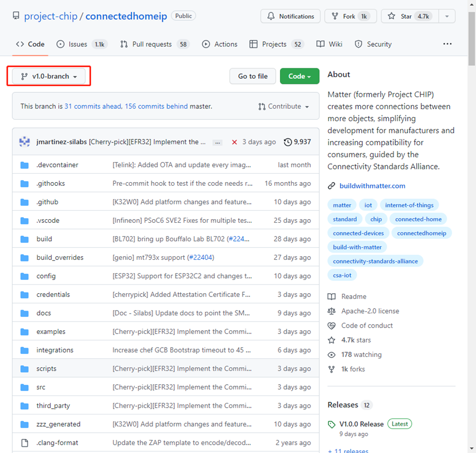This screenshot has height=453, width=476.
Task: Select the internet-of-things topic tag
Action: [x=409, y=205]
